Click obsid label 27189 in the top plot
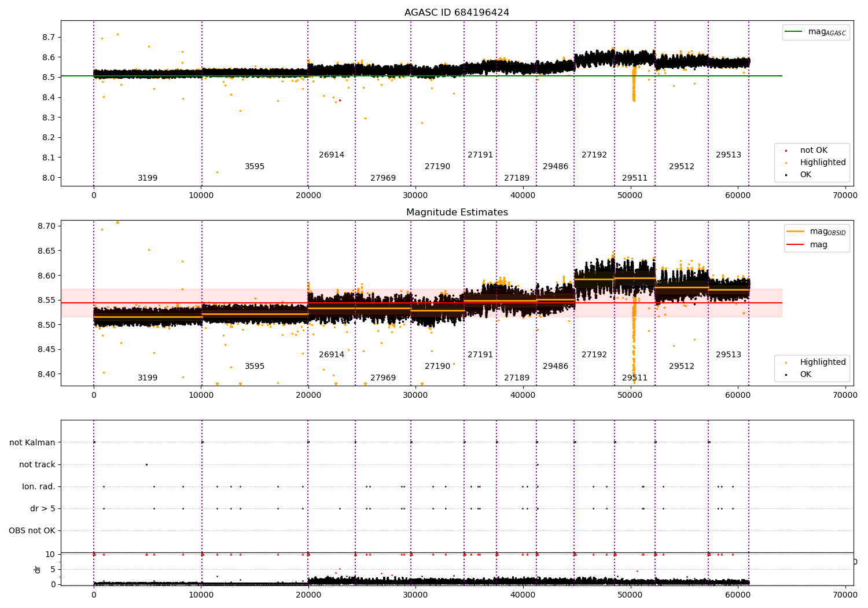Image resolution: width=868 pixels, height=608 pixels. point(517,178)
